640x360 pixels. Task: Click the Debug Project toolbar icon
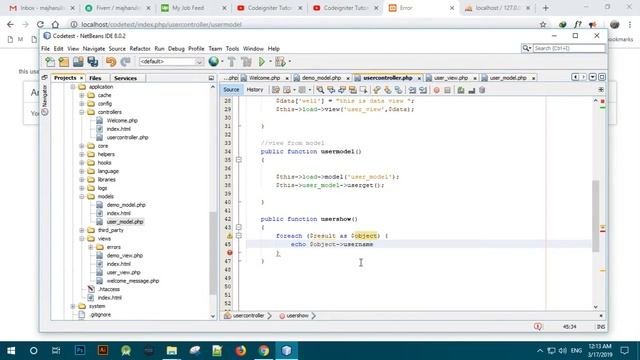tap(280, 62)
